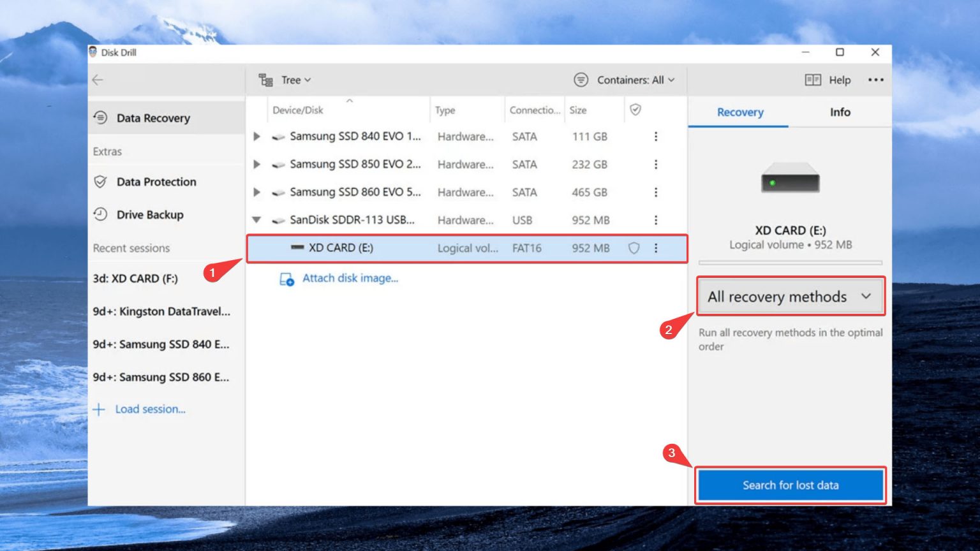This screenshot has width=980, height=551.
Task: Open the three-dot more options menu
Action: click(x=876, y=80)
